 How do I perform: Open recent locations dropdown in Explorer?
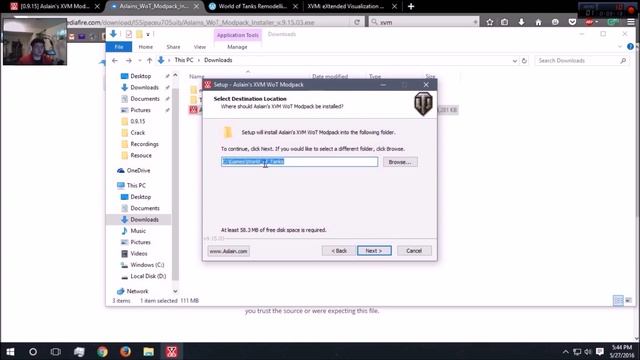pos(140,60)
